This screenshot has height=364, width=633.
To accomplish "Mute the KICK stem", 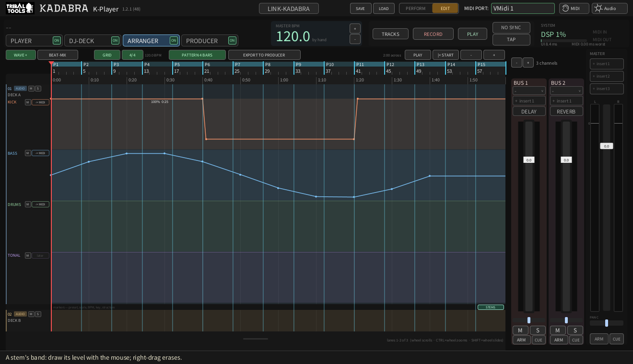I will click(x=28, y=102).
